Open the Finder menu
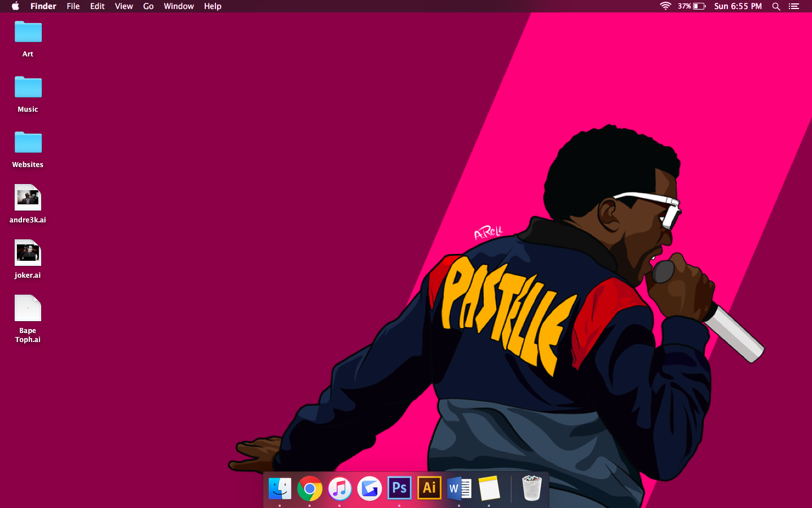This screenshot has height=508, width=812. [x=43, y=6]
